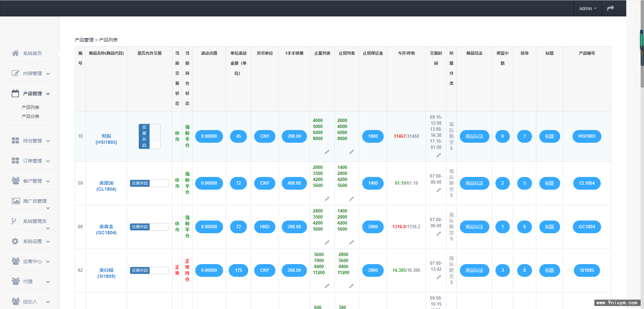The width and height of the screenshot is (644, 309).
Task: Toggle 交易开启 switch for 美原油 (CL1804)
Action: click(150, 183)
